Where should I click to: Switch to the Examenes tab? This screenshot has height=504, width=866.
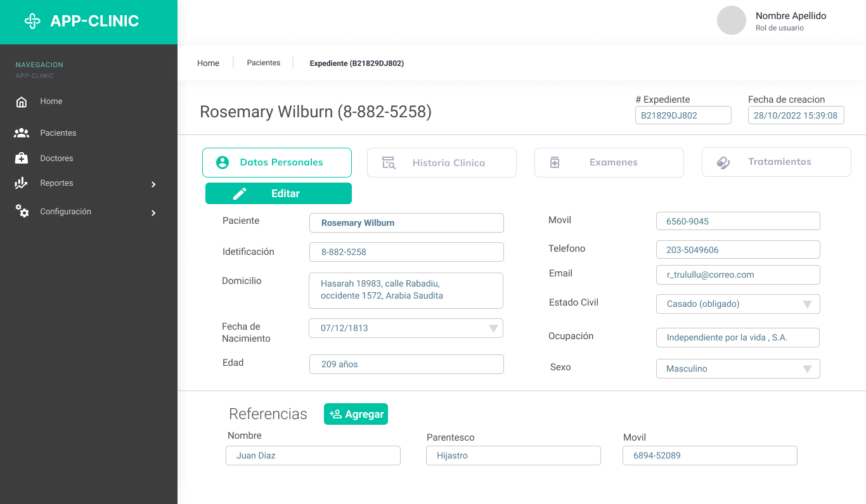tap(609, 162)
